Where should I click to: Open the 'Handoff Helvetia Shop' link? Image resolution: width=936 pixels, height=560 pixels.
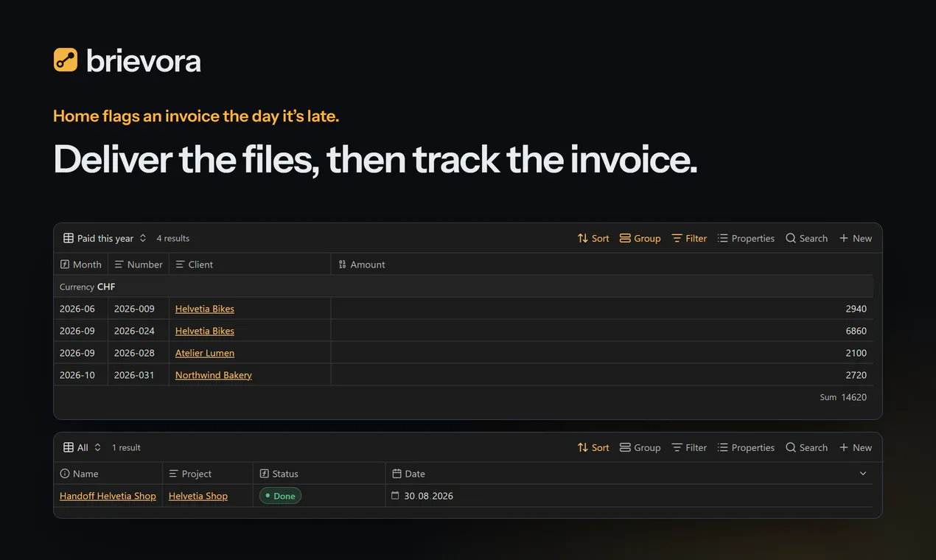pos(108,496)
